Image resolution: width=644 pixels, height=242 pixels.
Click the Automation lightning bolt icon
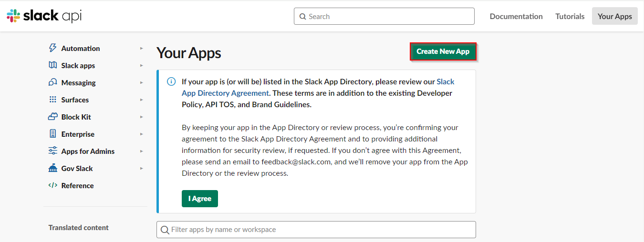(x=53, y=48)
